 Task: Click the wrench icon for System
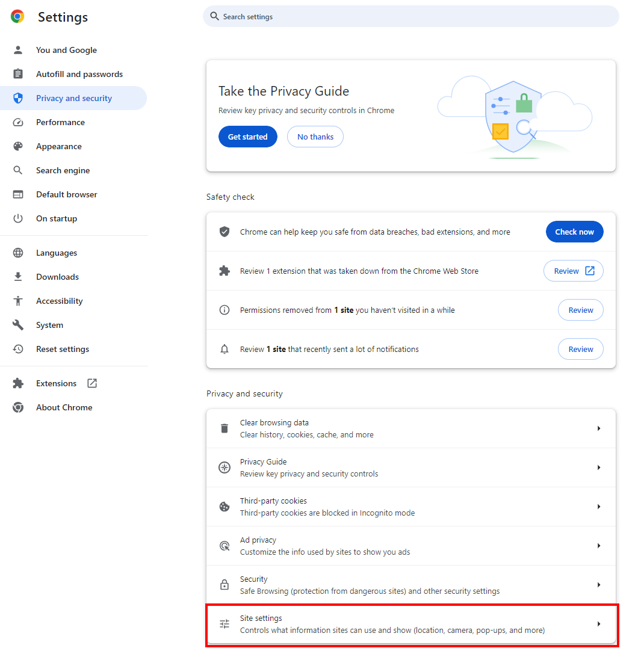tap(17, 325)
